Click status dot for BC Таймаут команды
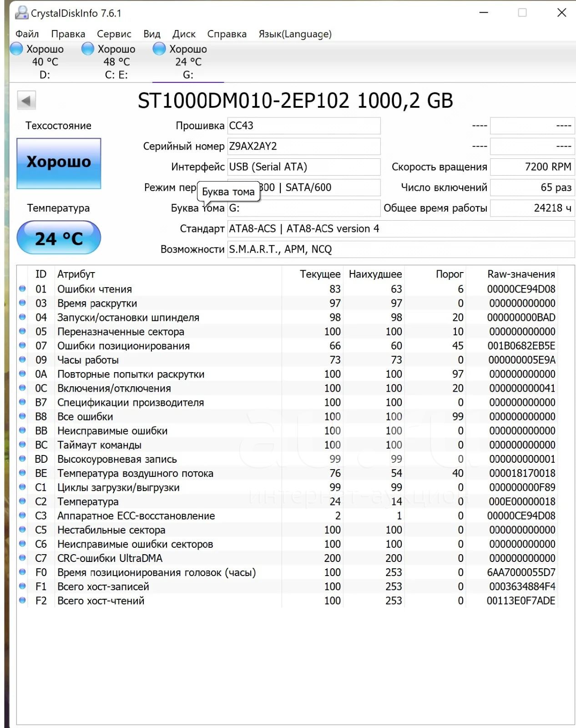This screenshot has height=728, width=576. pyautogui.click(x=22, y=445)
